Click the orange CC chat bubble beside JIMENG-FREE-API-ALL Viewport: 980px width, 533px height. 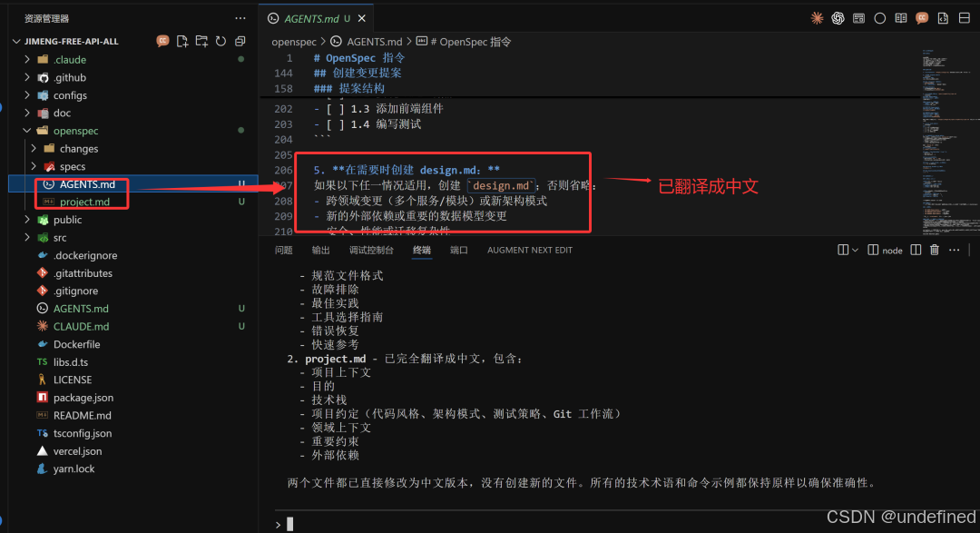coord(162,41)
